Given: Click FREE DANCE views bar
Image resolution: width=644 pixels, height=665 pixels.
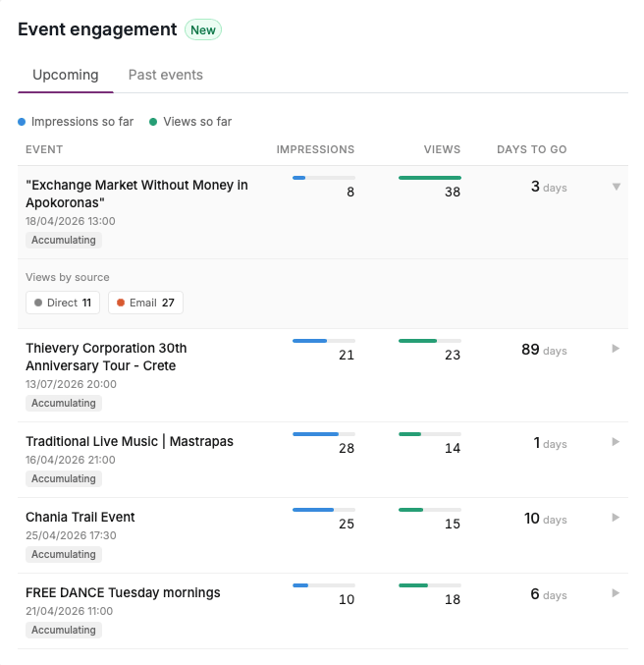Looking at the screenshot, I should click(x=429, y=585).
